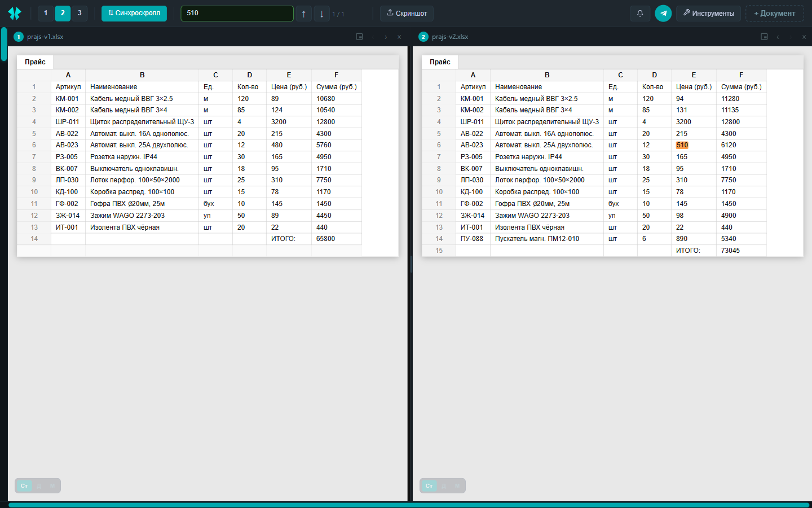This screenshot has height=508, width=812.
Task: Close the prajs-v1.xlsx pane
Action: click(399, 37)
